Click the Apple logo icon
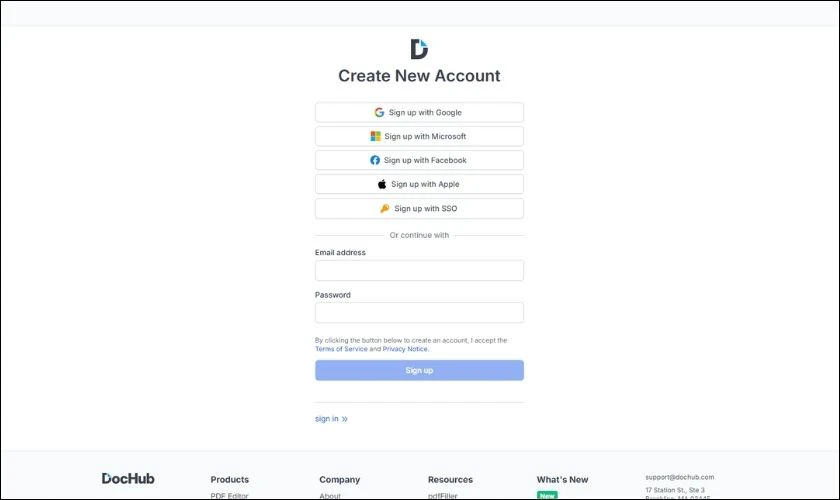840x500 pixels. tap(382, 184)
